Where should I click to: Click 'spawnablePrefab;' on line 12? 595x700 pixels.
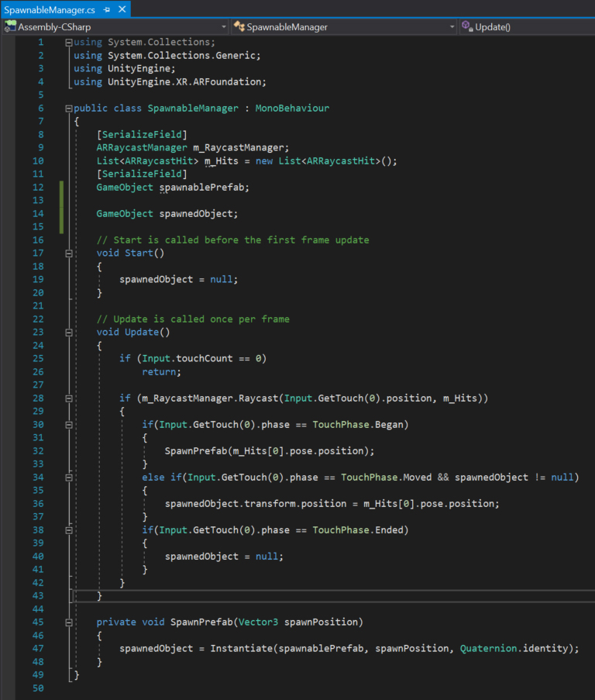[205, 188]
